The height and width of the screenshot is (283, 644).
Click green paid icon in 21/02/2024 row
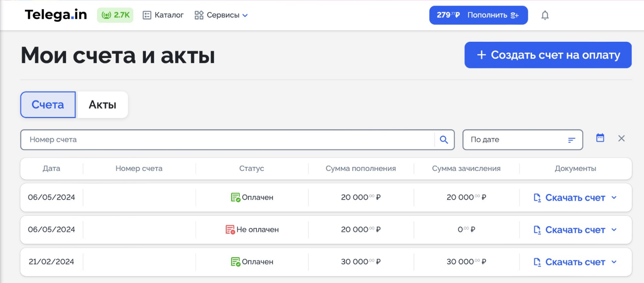click(x=235, y=262)
